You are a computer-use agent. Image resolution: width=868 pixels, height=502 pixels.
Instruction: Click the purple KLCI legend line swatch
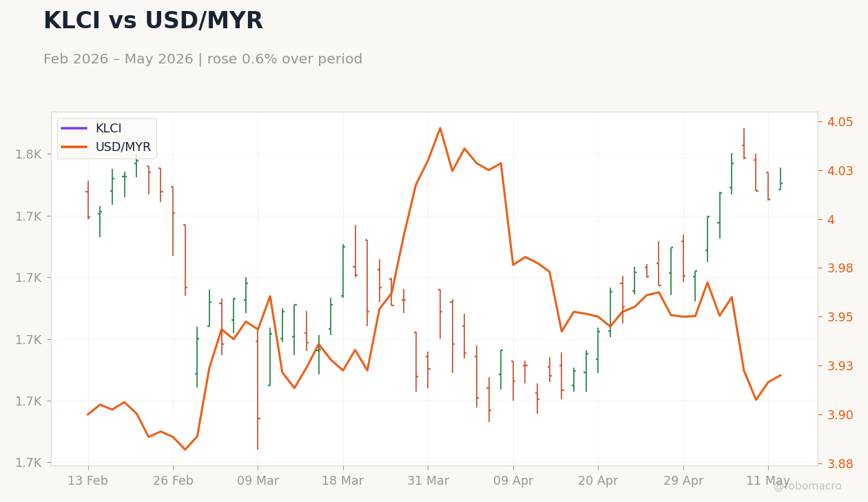(x=74, y=128)
